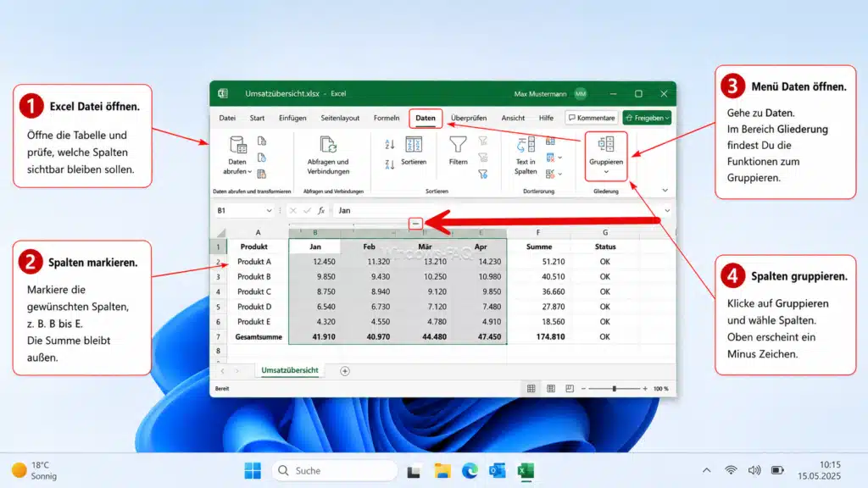
Task: Go to the Formeln tab
Action: [387, 118]
